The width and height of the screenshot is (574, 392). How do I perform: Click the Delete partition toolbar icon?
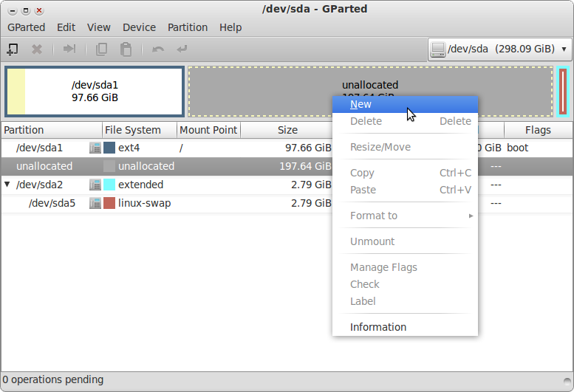37,49
